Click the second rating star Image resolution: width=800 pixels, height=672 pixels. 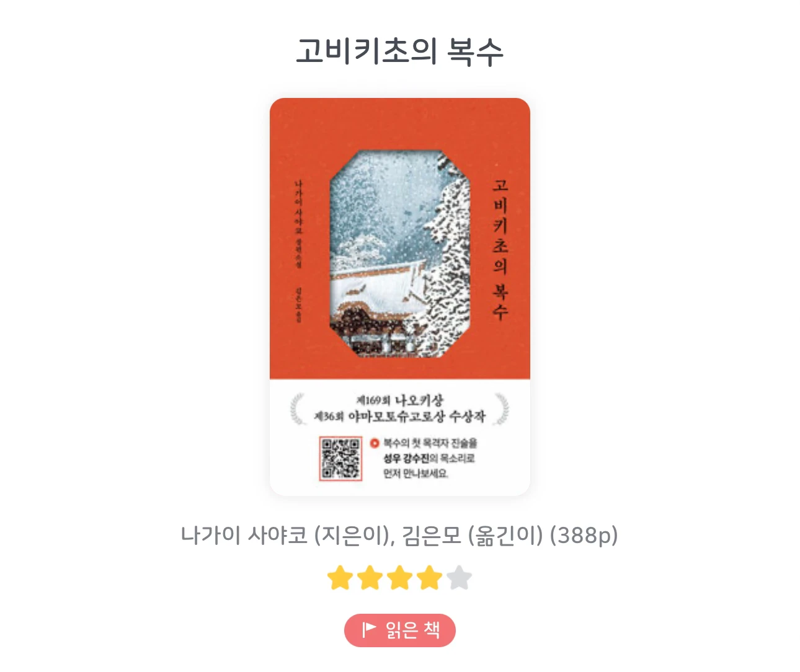370,578
